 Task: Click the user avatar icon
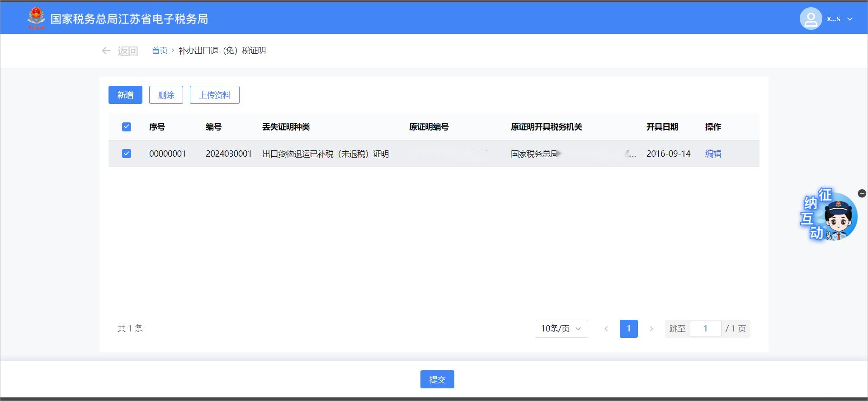811,19
